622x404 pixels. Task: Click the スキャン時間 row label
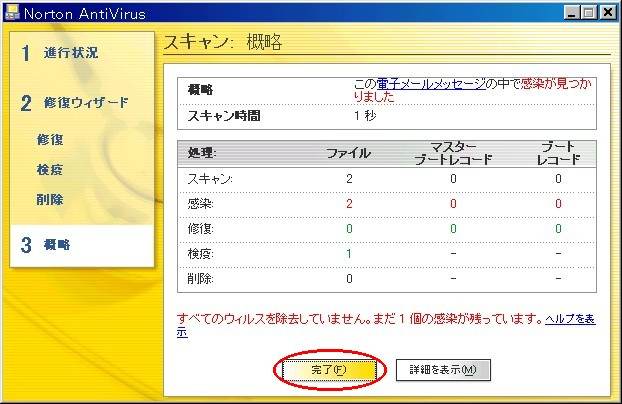pos(224,116)
